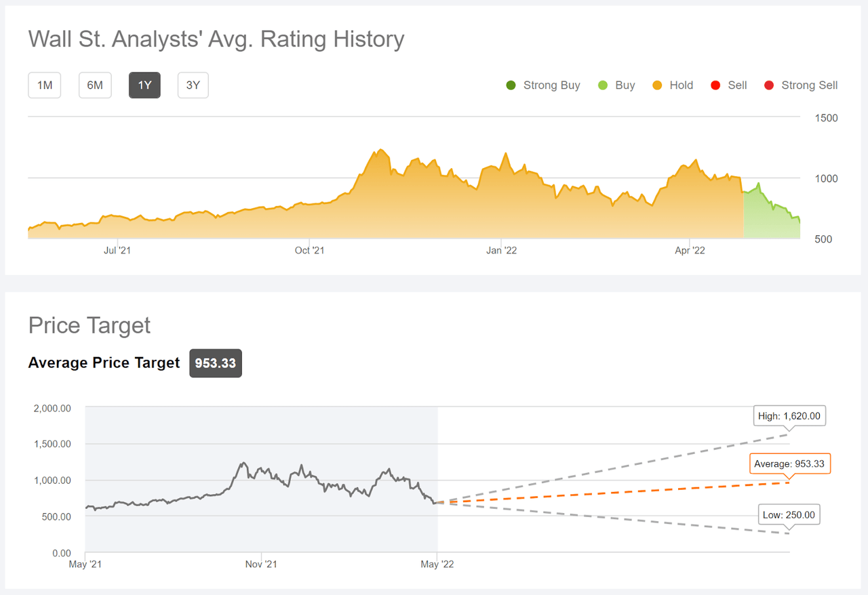Screen dimensions: 868x595
Task: Switch to the 3Y time range
Action: click(192, 85)
